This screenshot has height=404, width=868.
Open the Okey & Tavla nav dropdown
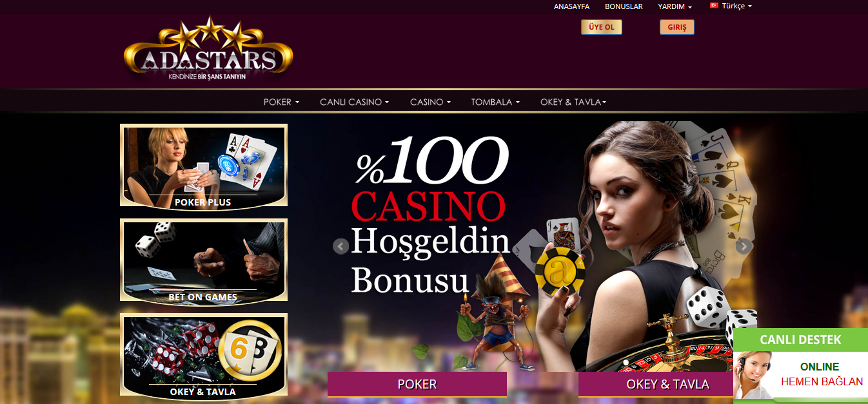coord(573,102)
